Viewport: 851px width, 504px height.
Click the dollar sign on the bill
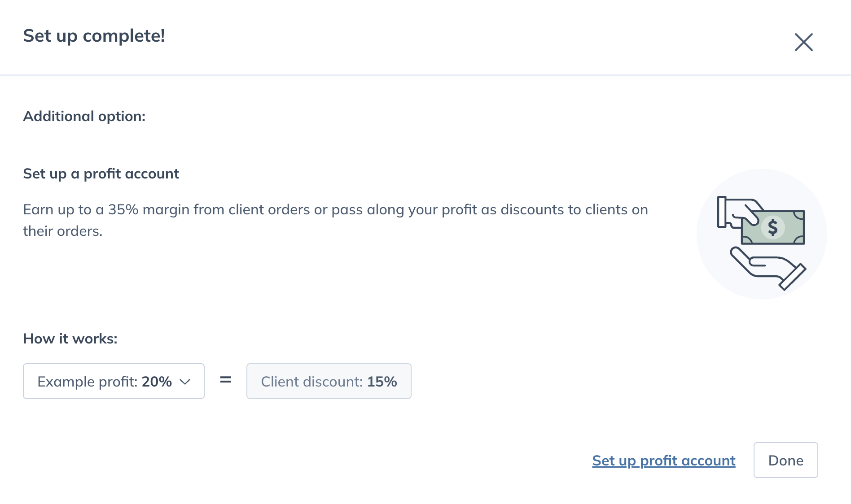[772, 227]
